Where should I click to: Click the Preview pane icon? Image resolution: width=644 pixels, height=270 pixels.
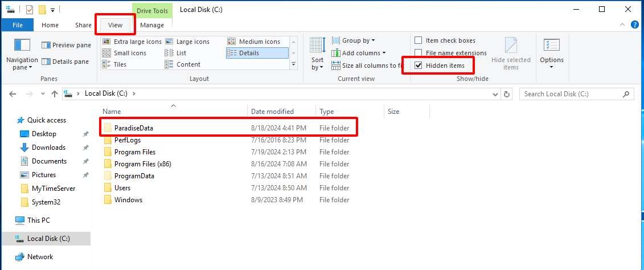47,45
